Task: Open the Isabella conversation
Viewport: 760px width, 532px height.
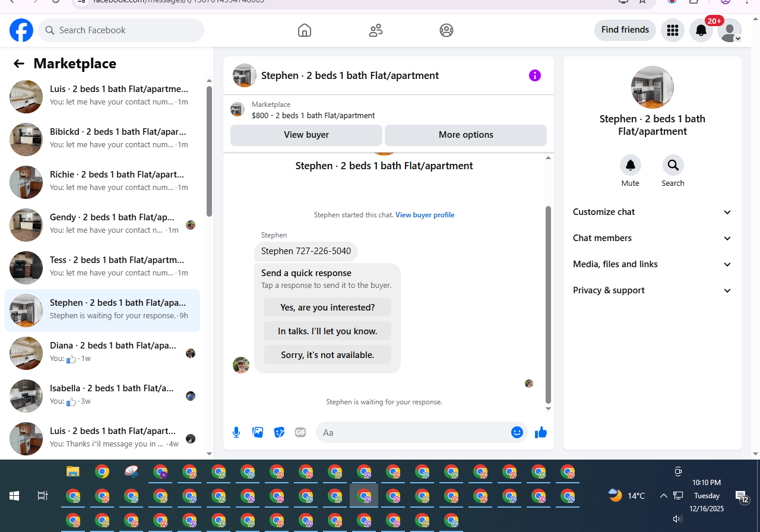Action: click(x=102, y=395)
